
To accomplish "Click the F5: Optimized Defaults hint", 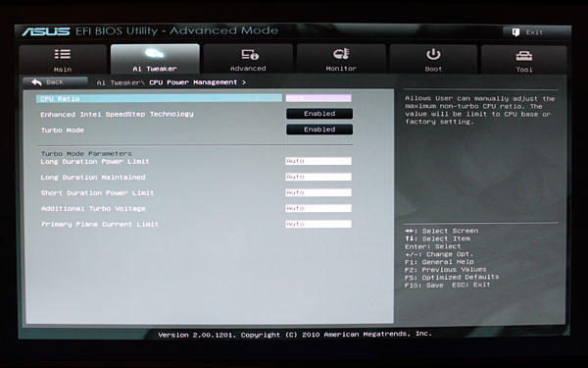I will tap(452, 277).
